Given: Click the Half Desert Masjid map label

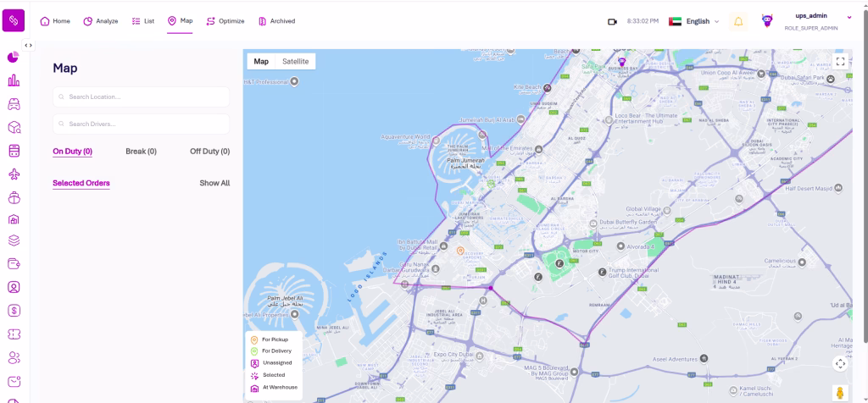Looking at the screenshot, I should pyautogui.click(x=810, y=189).
